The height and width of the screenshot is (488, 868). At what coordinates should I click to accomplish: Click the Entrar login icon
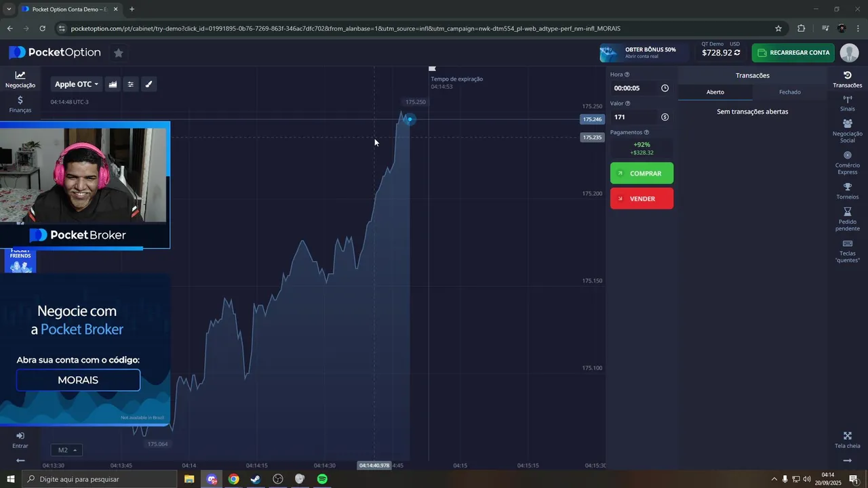point(20,441)
